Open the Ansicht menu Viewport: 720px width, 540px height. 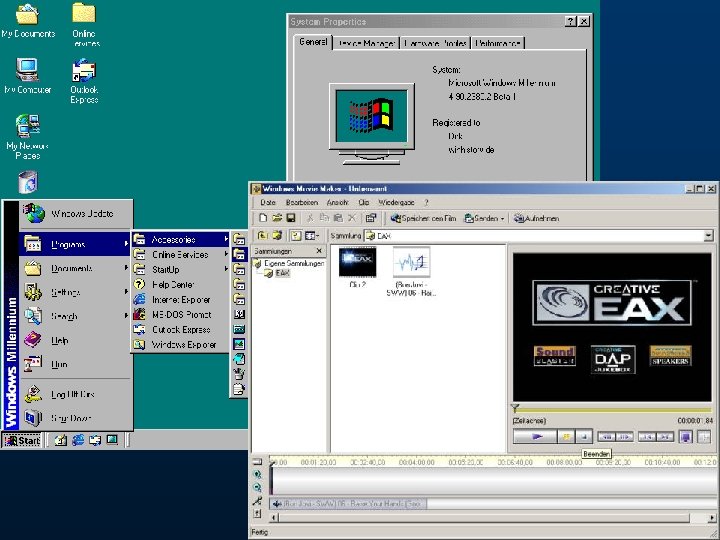point(338,202)
